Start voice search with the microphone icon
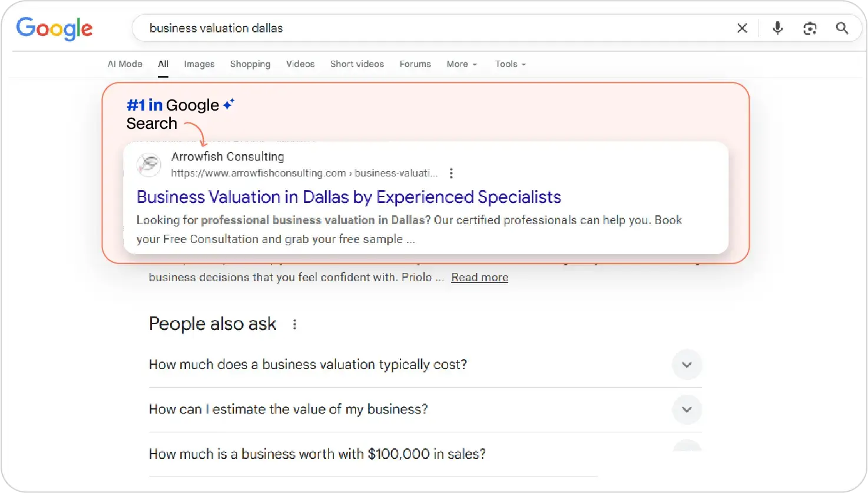This screenshot has width=868, height=493. point(778,28)
